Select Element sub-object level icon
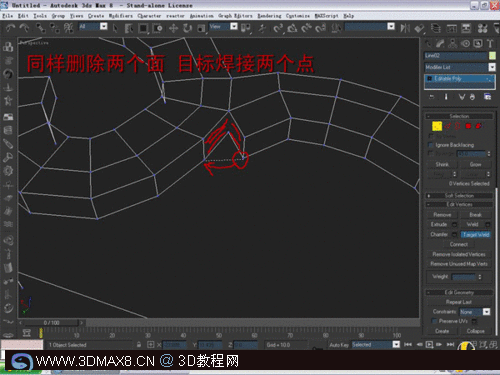The height and width of the screenshot is (375, 500). [x=479, y=126]
